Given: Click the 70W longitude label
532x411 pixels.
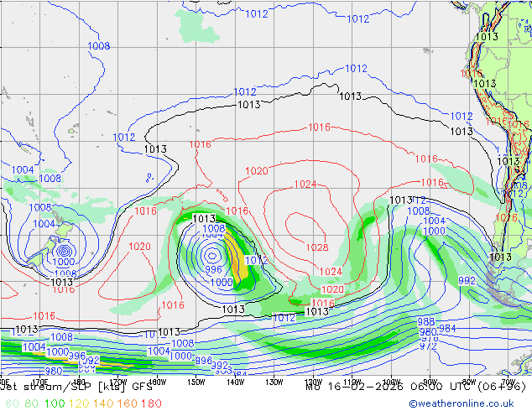Looking at the screenshot, I should click(x=509, y=382).
